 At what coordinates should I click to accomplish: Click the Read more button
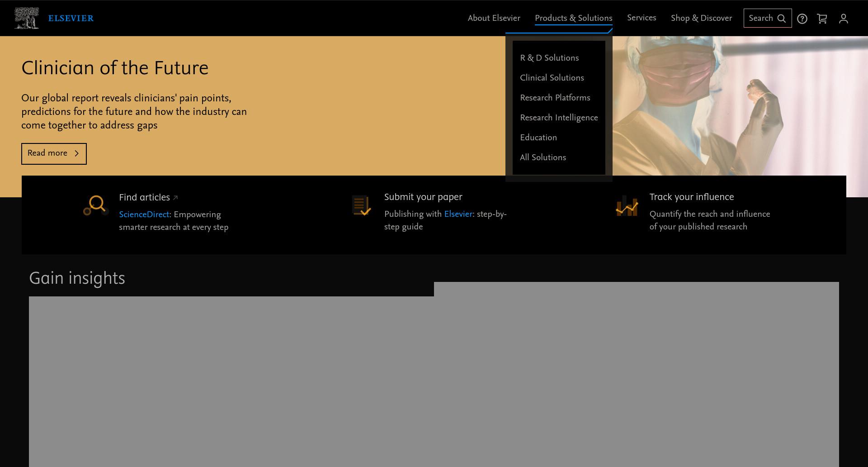pos(54,154)
